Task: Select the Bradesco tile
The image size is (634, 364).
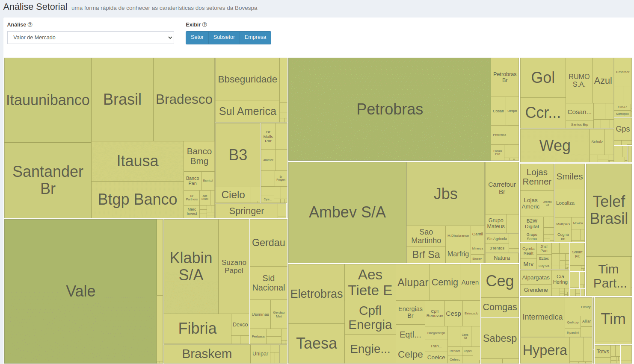Action: tap(184, 100)
